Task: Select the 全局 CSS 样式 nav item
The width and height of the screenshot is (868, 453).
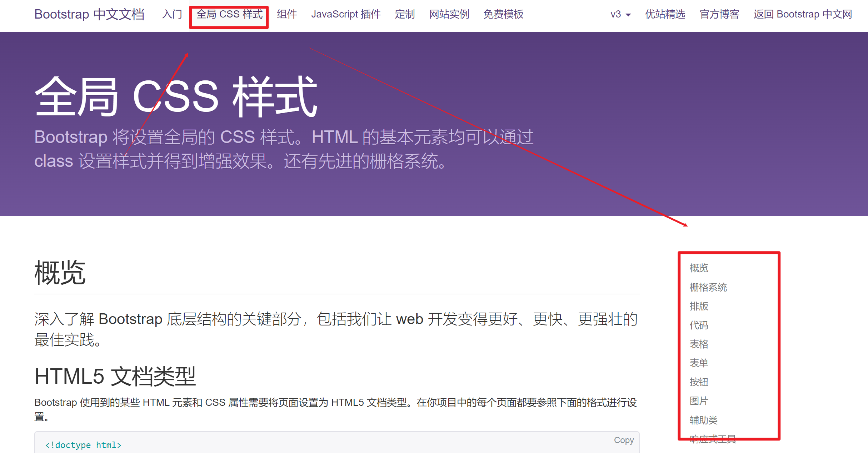Action: (229, 14)
